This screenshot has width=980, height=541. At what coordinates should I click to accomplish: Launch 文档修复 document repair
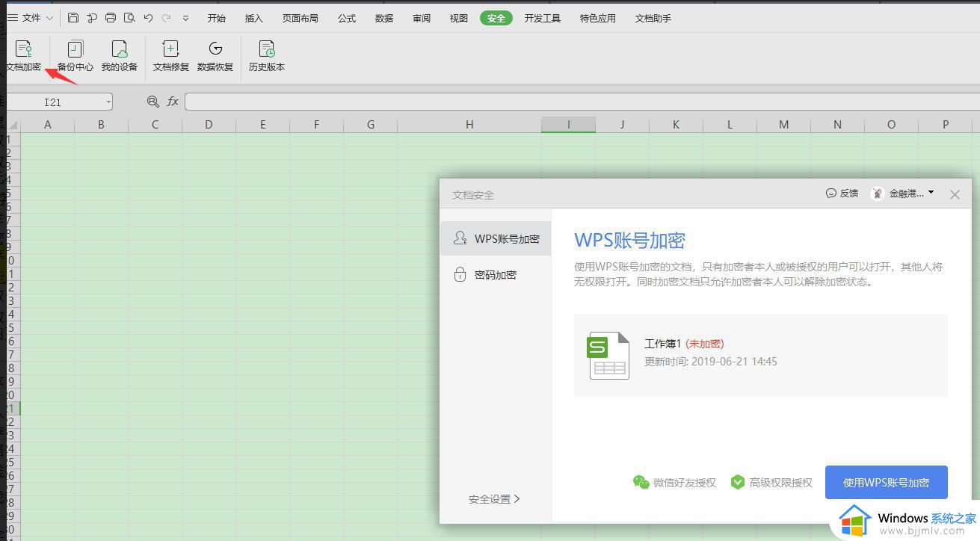[170, 57]
